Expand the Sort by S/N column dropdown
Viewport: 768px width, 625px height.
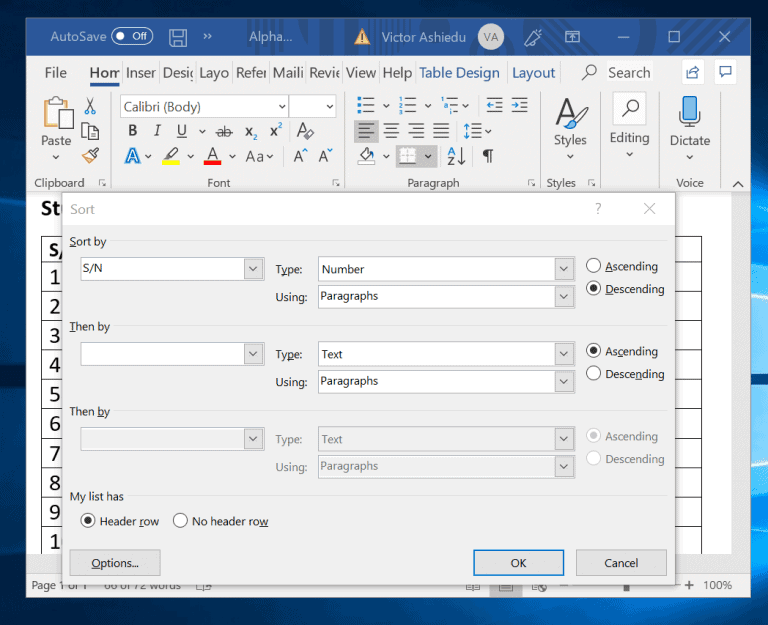[x=253, y=269]
